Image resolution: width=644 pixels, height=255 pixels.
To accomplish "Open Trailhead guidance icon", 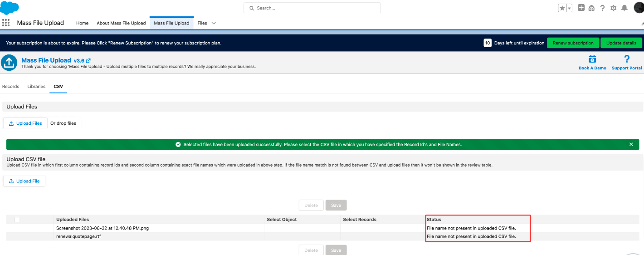I will pyautogui.click(x=591, y=8).
